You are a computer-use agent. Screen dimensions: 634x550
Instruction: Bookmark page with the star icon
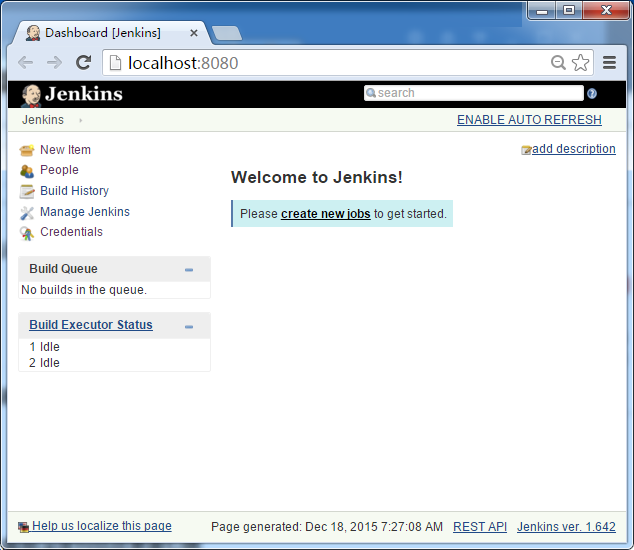point(580,63)
